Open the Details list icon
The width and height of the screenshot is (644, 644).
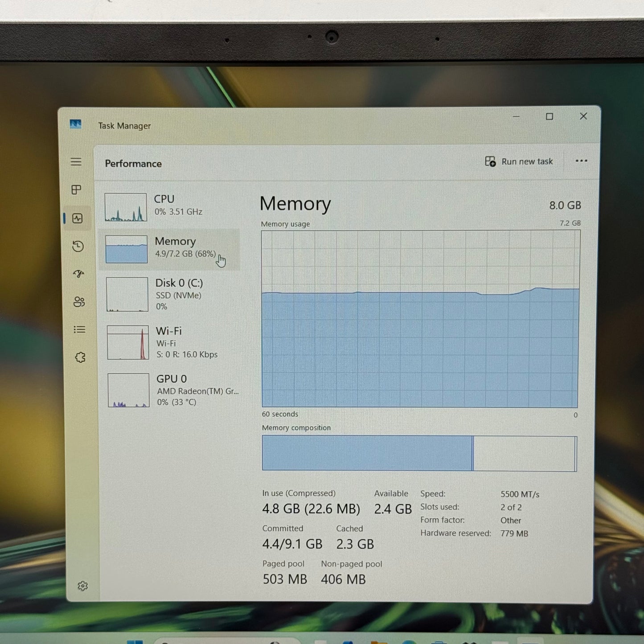(x=80, y=329)
